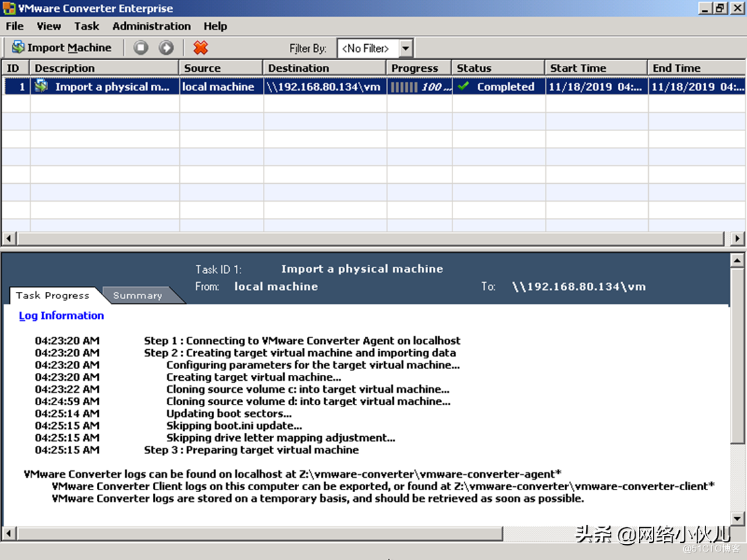Open the Help menu
The height and width of the screenshot is (560, 747).
[x=215, y=26]
